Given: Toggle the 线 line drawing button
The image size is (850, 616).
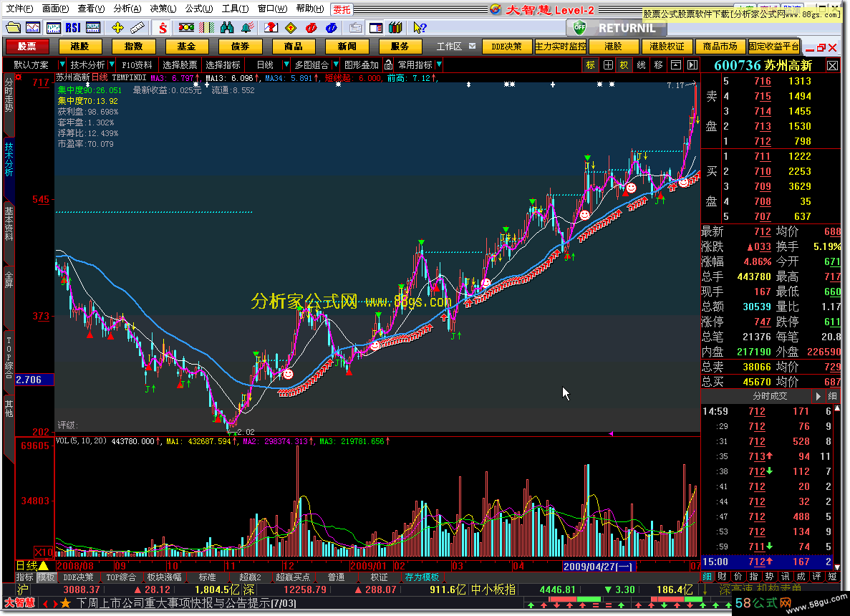Looking at the screenshot, I should coord(642,65).
